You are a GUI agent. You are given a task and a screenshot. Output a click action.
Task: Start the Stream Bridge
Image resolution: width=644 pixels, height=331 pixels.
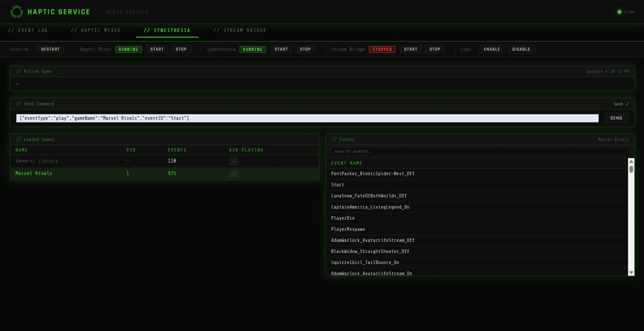point(411,49)
